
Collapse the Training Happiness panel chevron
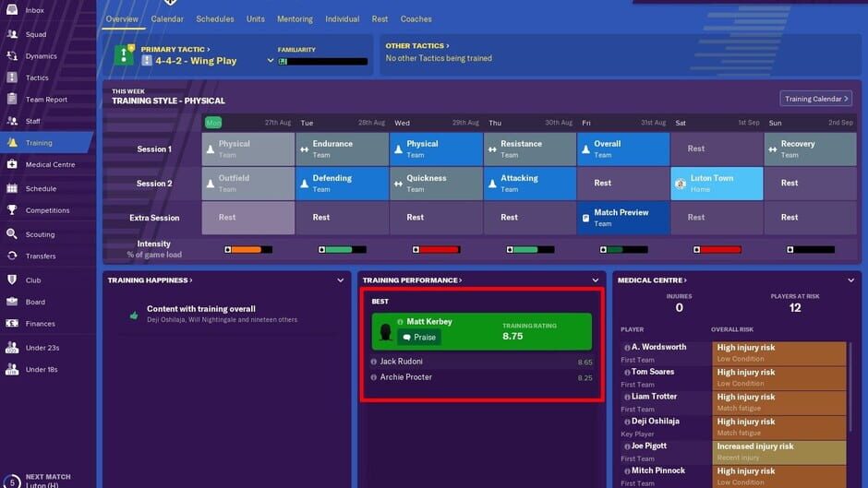(x=340, y=280)
